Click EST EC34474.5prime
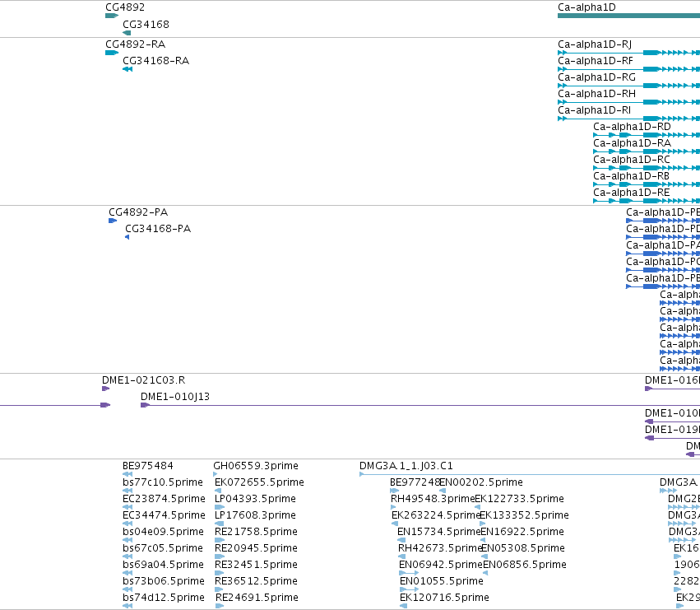700x610 pixels. 164,515
